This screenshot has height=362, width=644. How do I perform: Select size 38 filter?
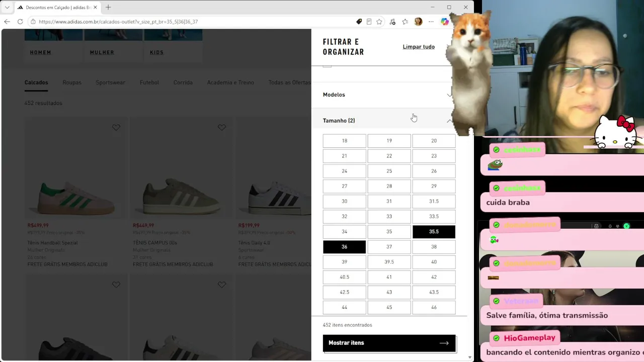(434, 247)
